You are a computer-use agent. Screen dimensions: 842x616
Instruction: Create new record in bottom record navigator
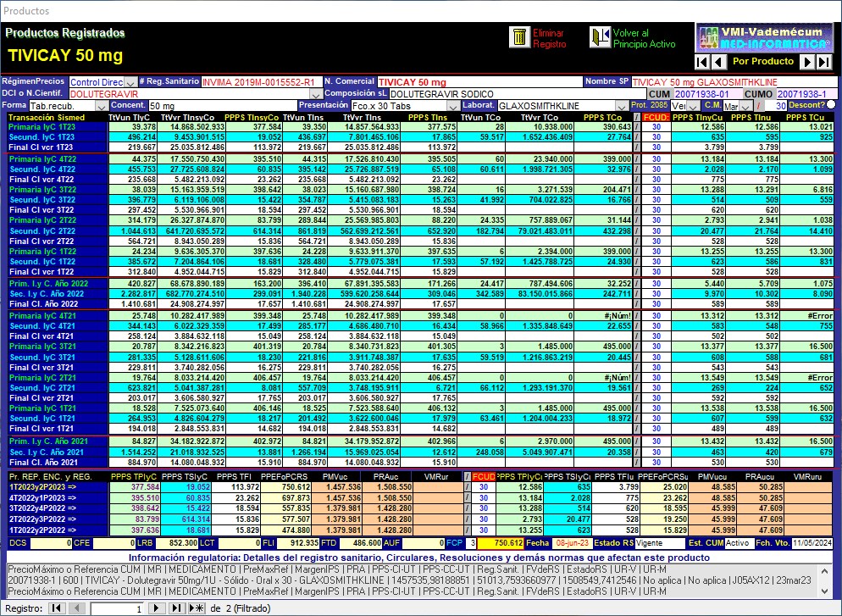[x=197, y=608]
